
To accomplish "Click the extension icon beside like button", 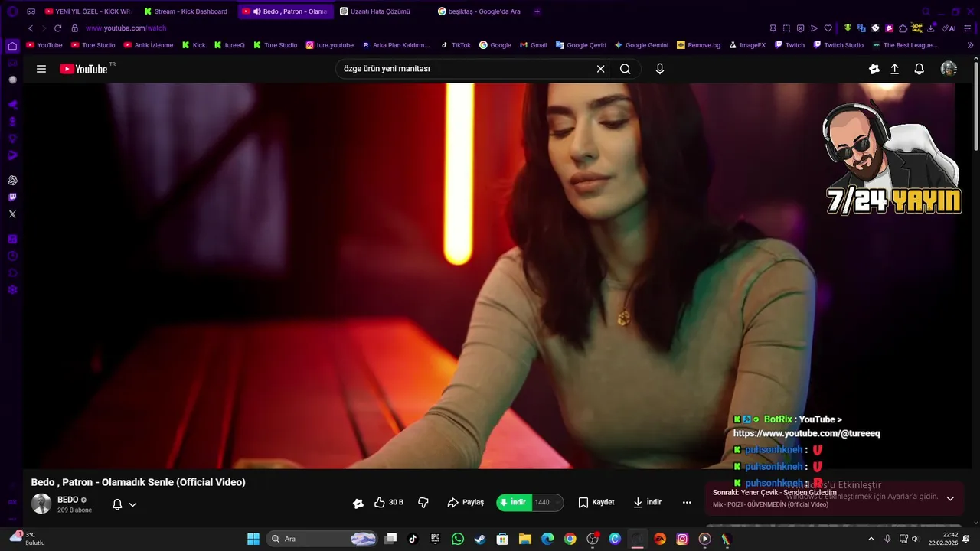I will (358, 503).
